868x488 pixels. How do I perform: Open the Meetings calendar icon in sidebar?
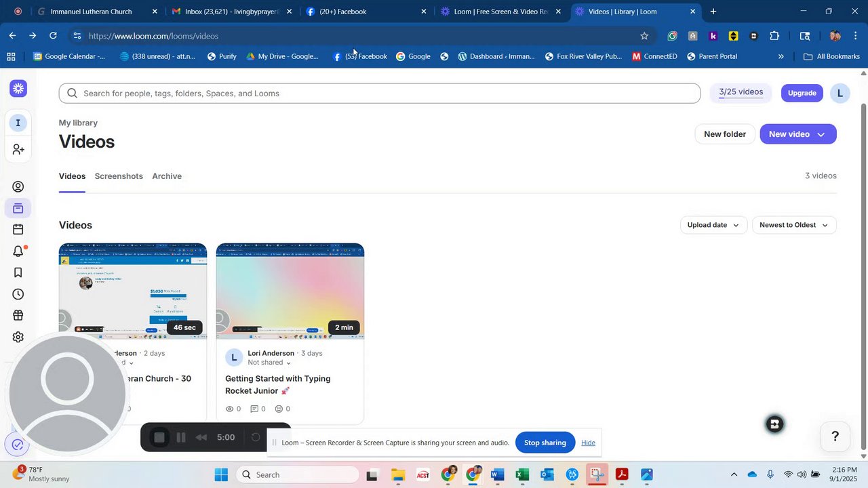click(18, 230)
